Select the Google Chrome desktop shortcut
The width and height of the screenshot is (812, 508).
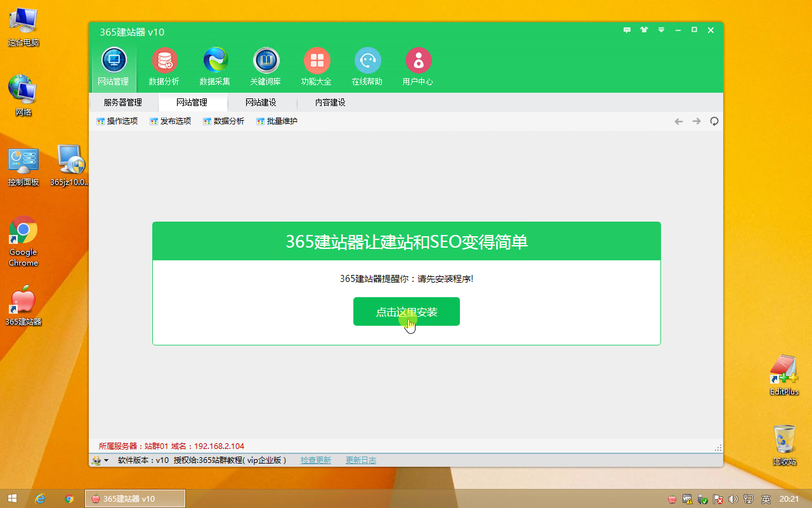coord(23,241)
